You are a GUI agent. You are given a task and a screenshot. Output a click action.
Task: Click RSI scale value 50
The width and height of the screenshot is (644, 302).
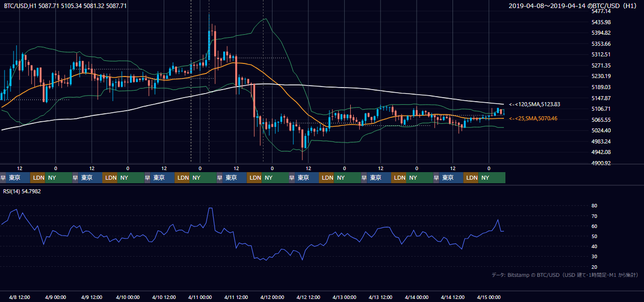click(x=595, y=236)
